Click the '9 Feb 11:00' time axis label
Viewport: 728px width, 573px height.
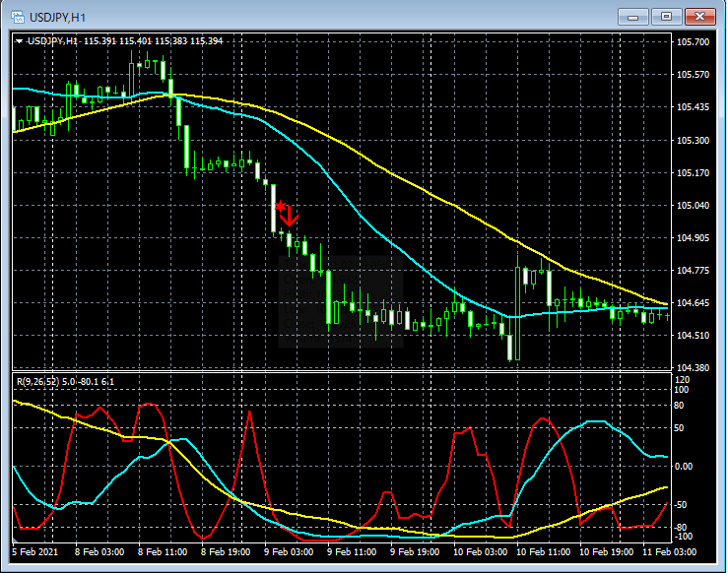point(352,552)
